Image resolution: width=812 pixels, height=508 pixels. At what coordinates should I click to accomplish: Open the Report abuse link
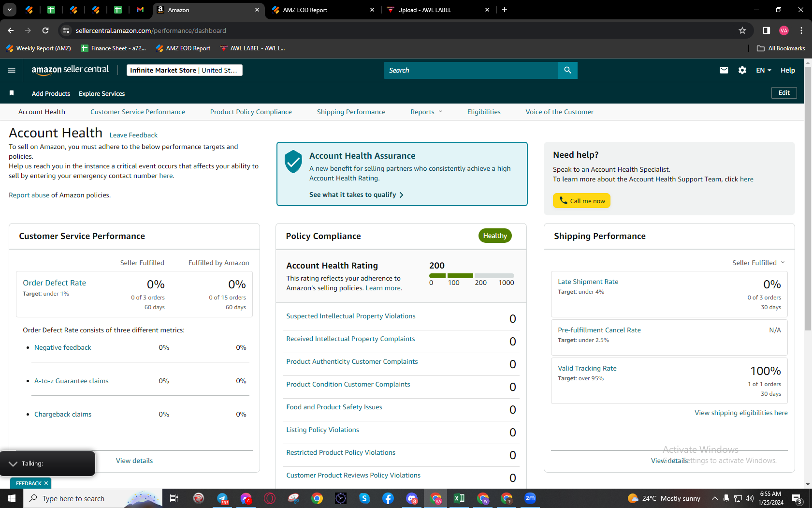coord(29,195)
